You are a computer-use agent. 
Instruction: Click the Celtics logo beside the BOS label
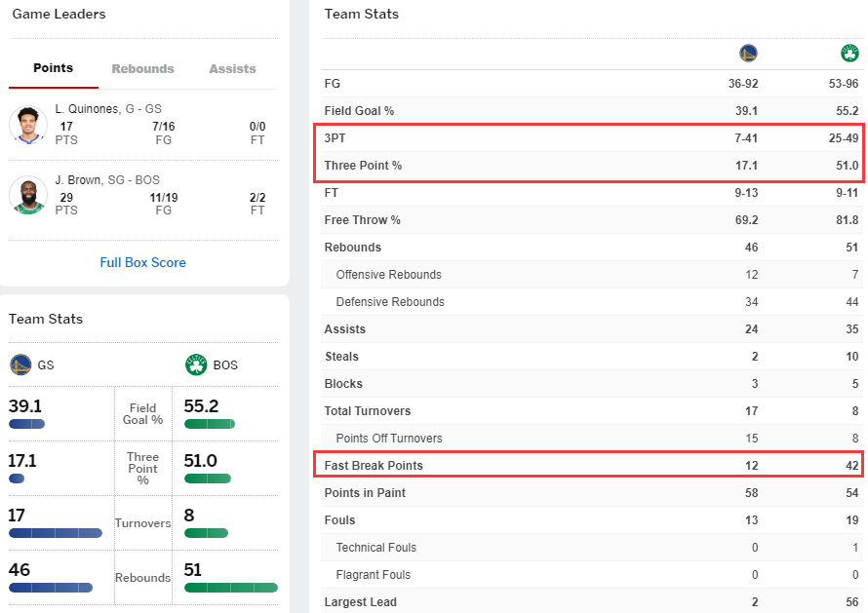point(196,365)
